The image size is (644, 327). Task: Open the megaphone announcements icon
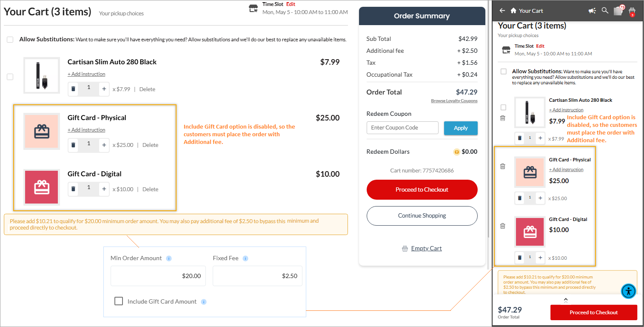tap(592, 11)
